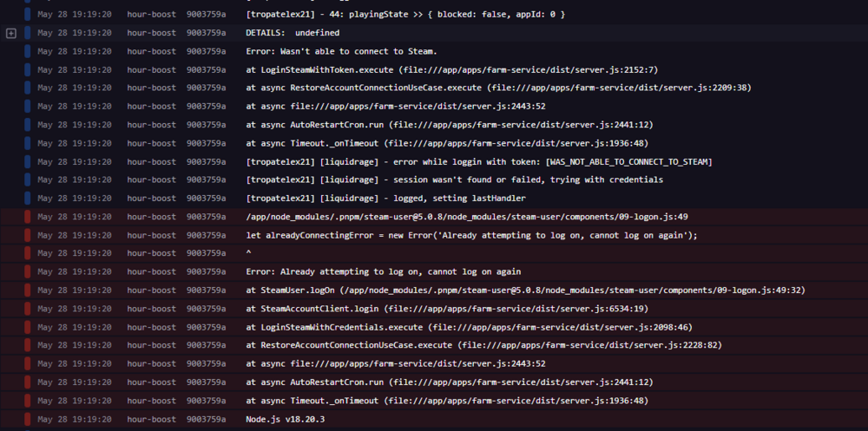Click the red bar beside the caret (^) log line
The width and height of the screenshot is (868, 431).
click(28, 253)
